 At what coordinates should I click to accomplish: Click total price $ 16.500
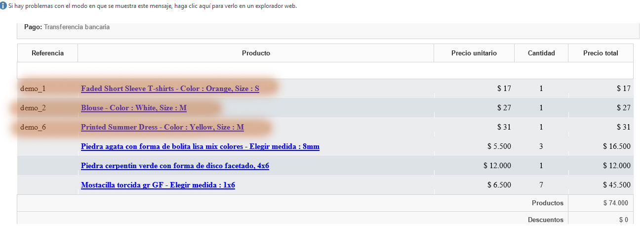(x=617, y=146)
